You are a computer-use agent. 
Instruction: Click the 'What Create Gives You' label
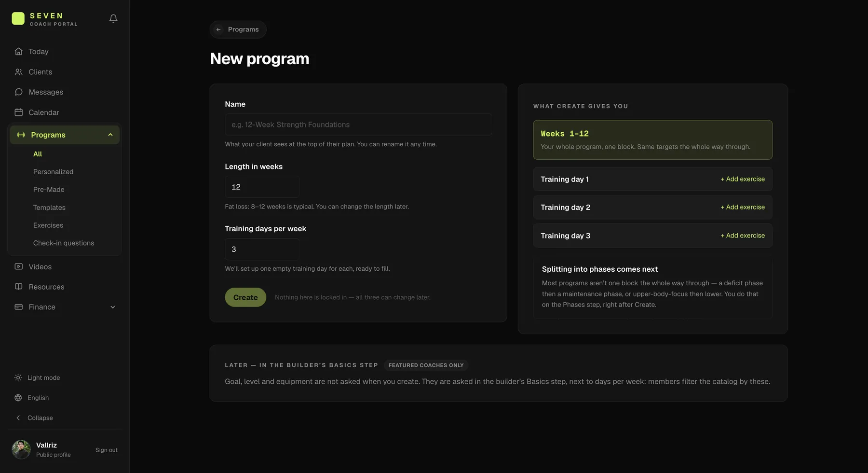click(x=581, y=106)
